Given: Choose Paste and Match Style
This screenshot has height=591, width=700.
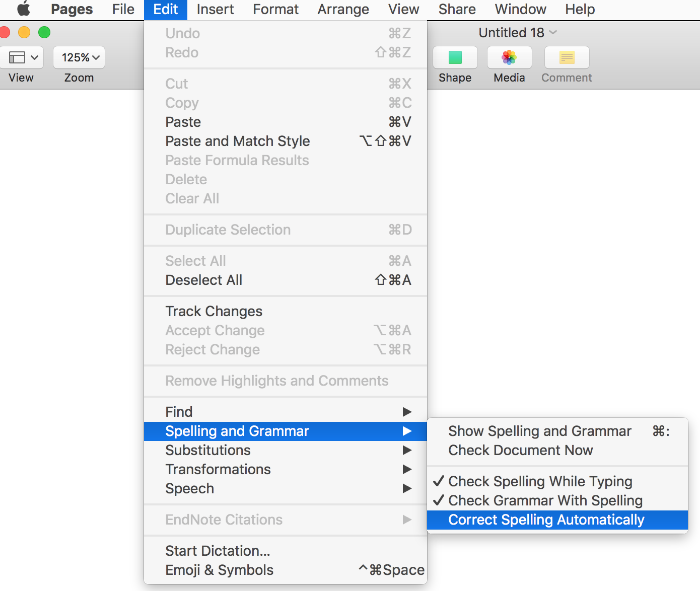Looking at the screenshot, I should tap(286, 141).
